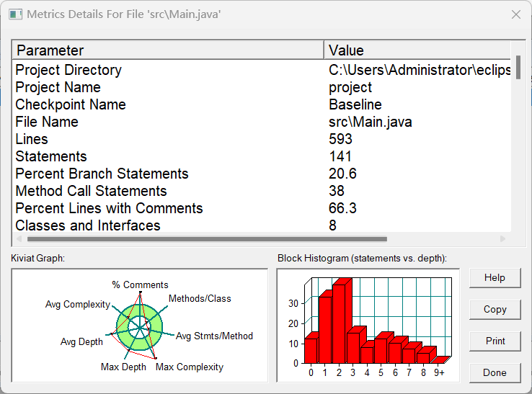Click the project directory path value
532x394 pixels.
pyautogui.click(x=420, y=70)
